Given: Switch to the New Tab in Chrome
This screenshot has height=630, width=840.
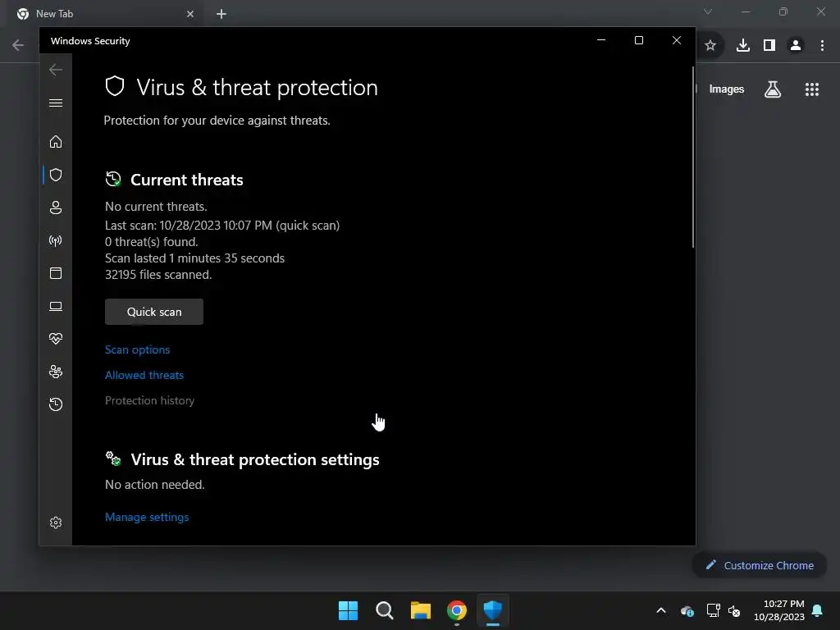Looking at the screenshot, I should [104, 14].
